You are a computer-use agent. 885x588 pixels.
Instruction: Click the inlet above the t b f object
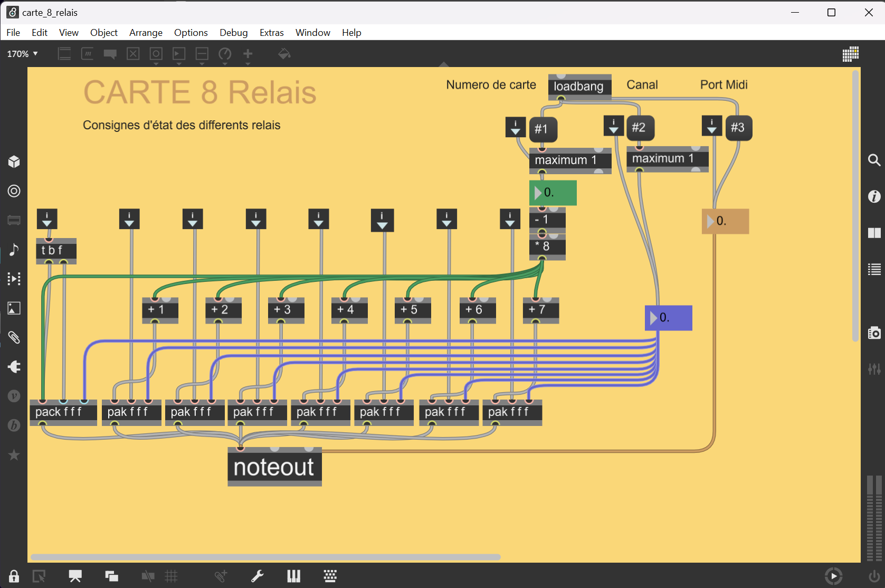coord(47,219)
